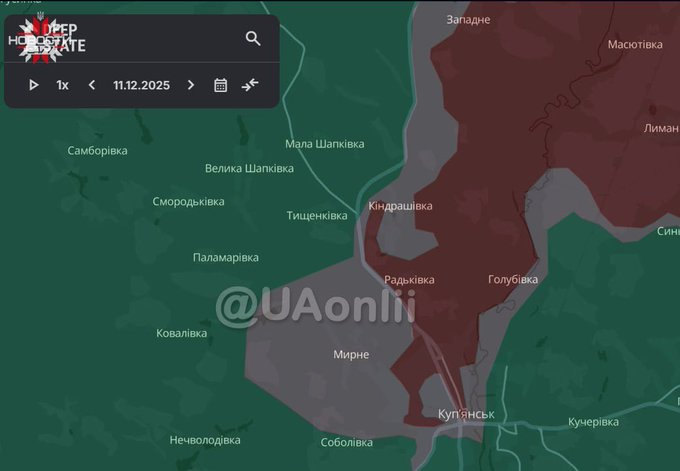Select the Радьківка label
Screen dimensions: 680x471
(409, 280)
